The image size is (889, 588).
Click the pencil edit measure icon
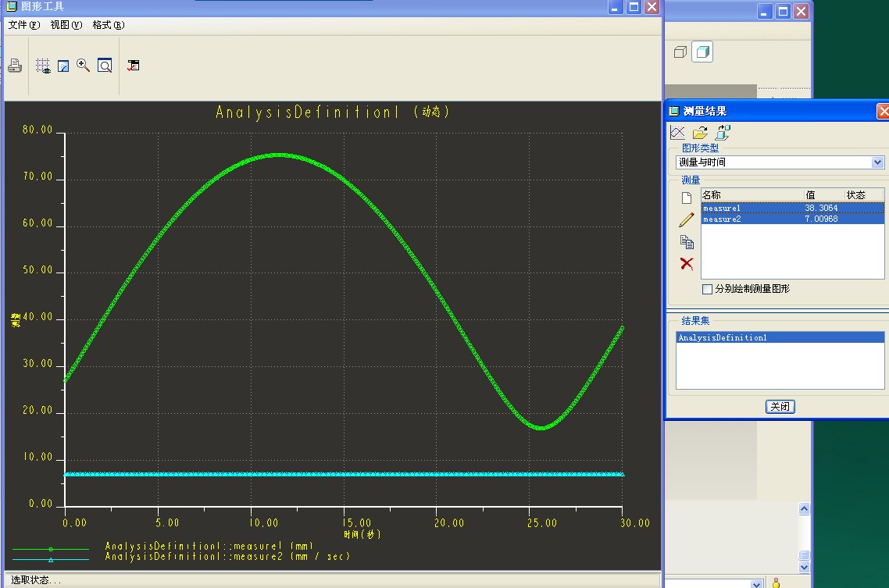tap(687, 219)
